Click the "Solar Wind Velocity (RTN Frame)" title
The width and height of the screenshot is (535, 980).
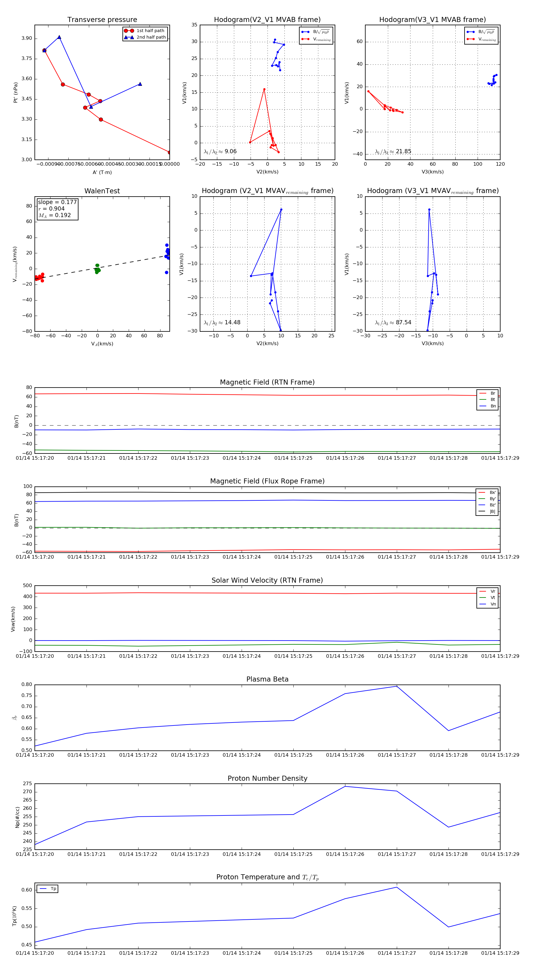pos(267,580)
